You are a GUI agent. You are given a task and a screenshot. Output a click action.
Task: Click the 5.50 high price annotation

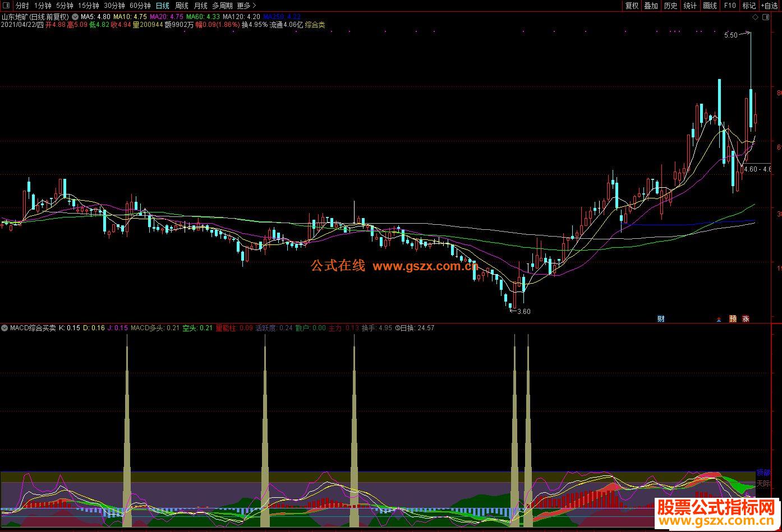pyautogui.click(x=730, y=35)
